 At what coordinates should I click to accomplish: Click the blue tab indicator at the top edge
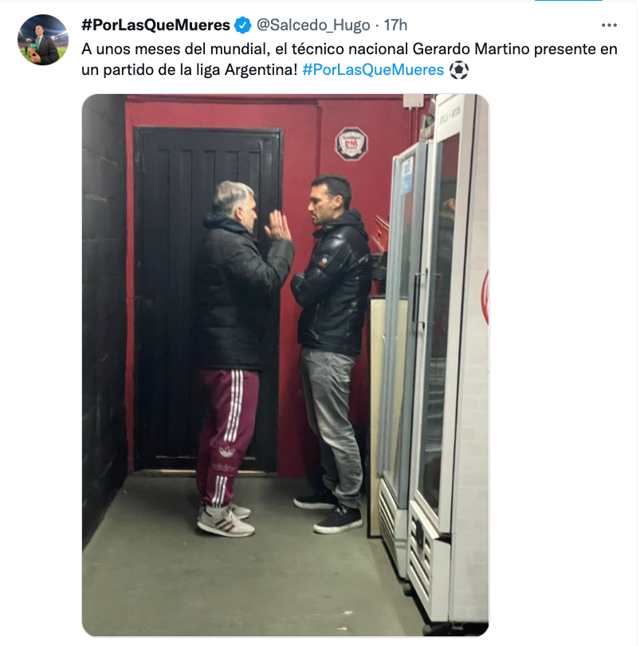click(x=568, y=1)
